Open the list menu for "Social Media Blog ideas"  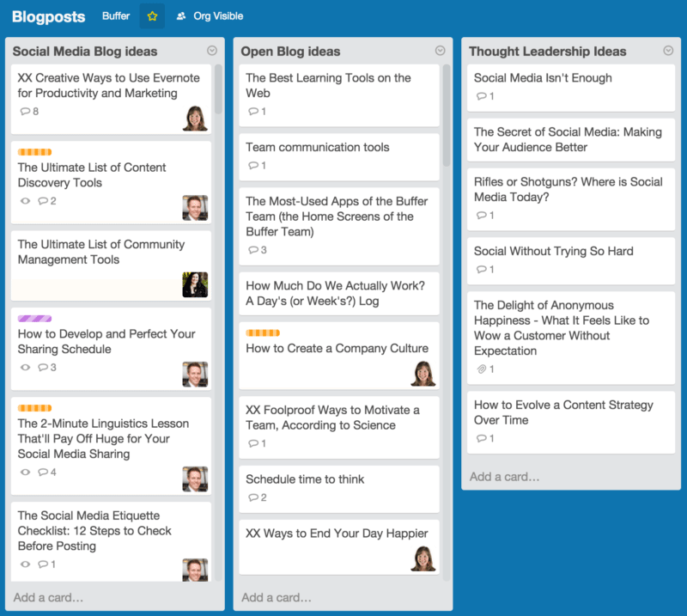(210, 52)
